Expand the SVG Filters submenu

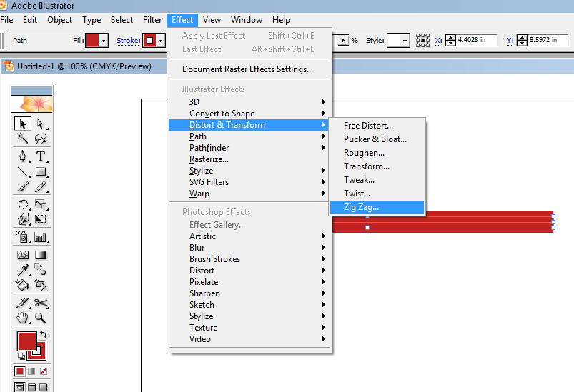249,182
